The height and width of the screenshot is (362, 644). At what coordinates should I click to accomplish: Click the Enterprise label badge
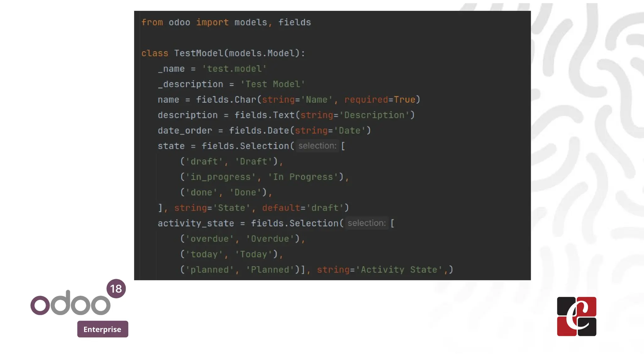[x=103, y=329]
